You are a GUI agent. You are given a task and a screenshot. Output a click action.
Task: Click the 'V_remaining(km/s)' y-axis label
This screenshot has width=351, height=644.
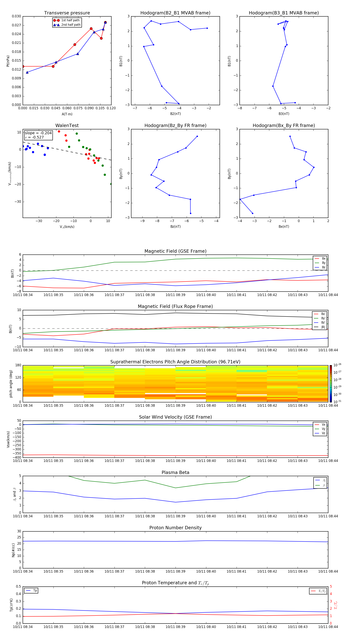(10, 173)
